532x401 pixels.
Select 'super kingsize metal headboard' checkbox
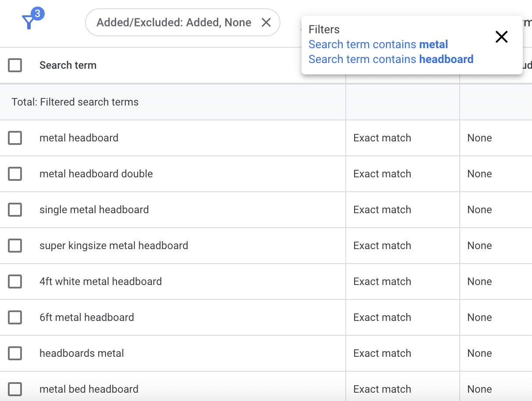tap(15, 246)
